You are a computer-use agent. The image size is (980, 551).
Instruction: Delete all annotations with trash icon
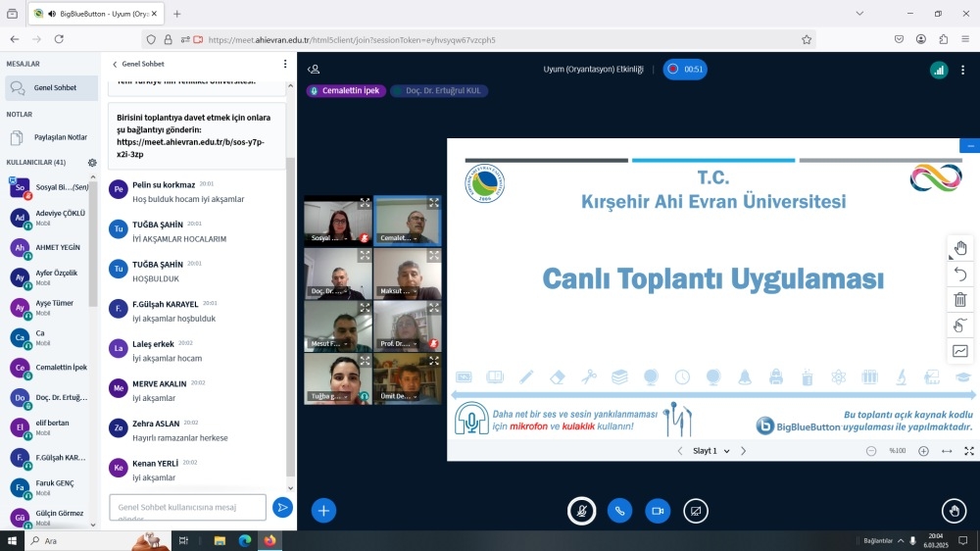tap(960, 300)
